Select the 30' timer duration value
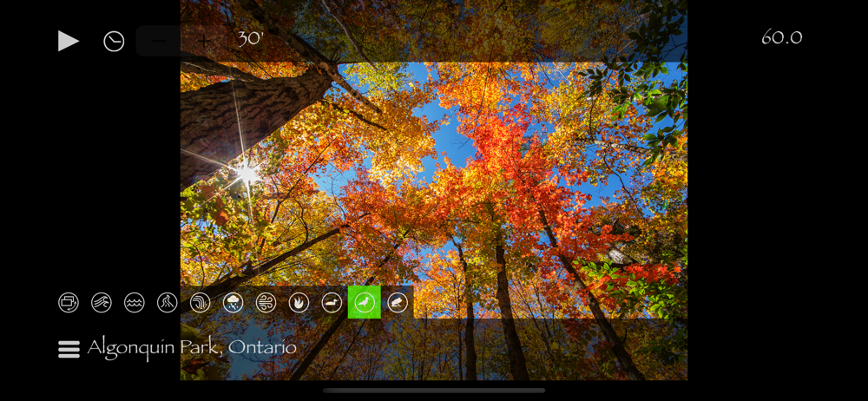 point(251,39)
